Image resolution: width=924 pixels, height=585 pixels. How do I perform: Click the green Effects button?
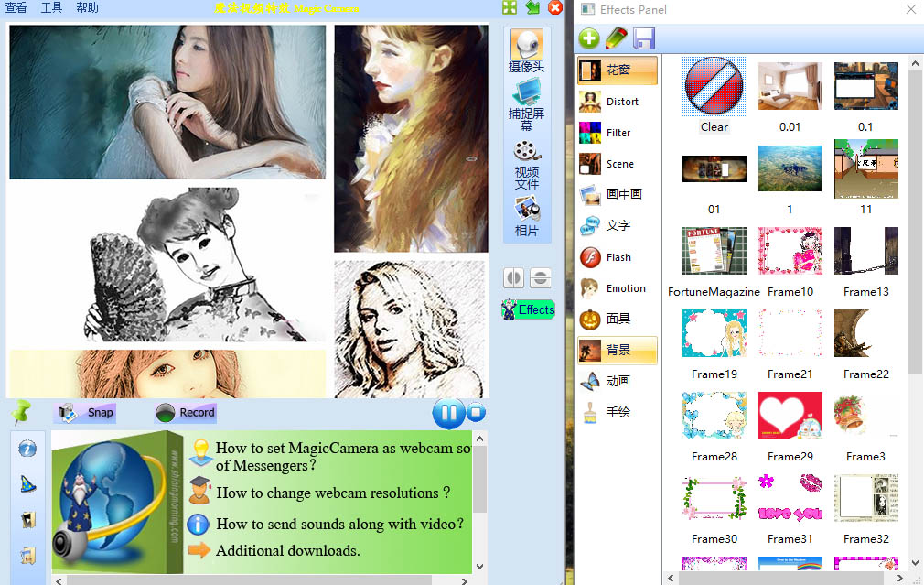528,309
